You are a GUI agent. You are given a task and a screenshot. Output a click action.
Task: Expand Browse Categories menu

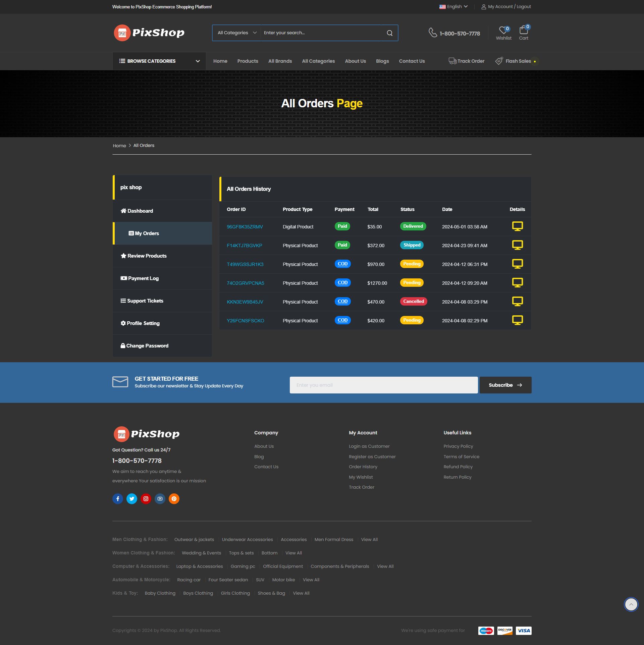159,61
